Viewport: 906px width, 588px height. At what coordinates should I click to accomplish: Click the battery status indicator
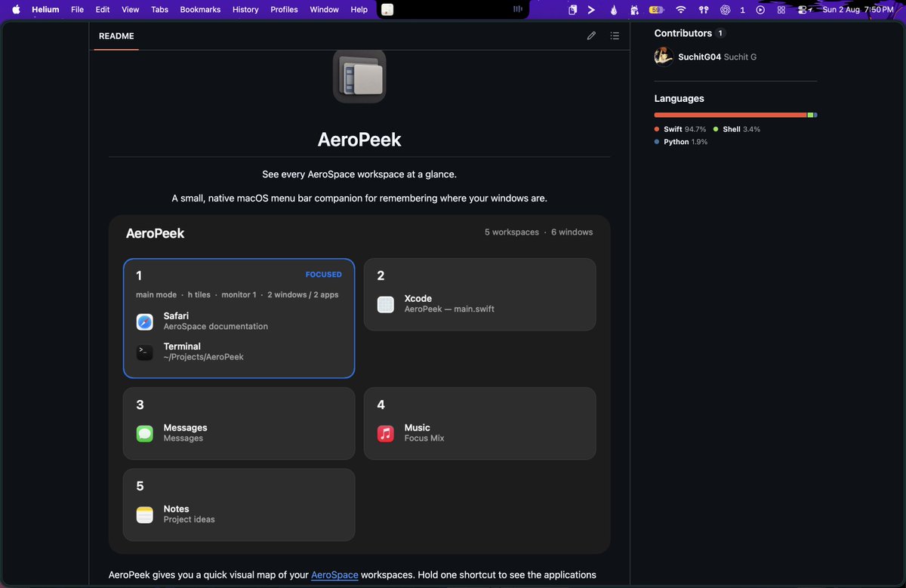coord(656,10)
